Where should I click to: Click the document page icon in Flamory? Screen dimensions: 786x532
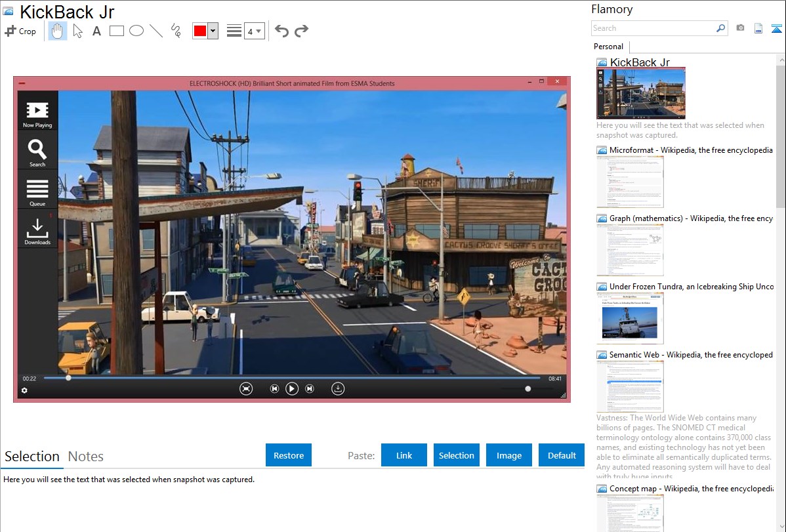coord(758,28)
